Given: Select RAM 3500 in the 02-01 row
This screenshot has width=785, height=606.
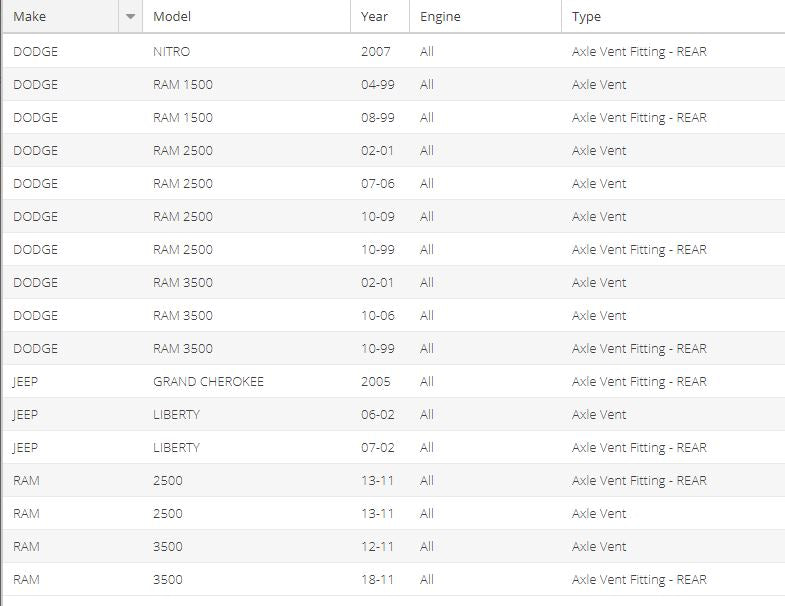Looking at the screenshot, I should coord(183,283).
